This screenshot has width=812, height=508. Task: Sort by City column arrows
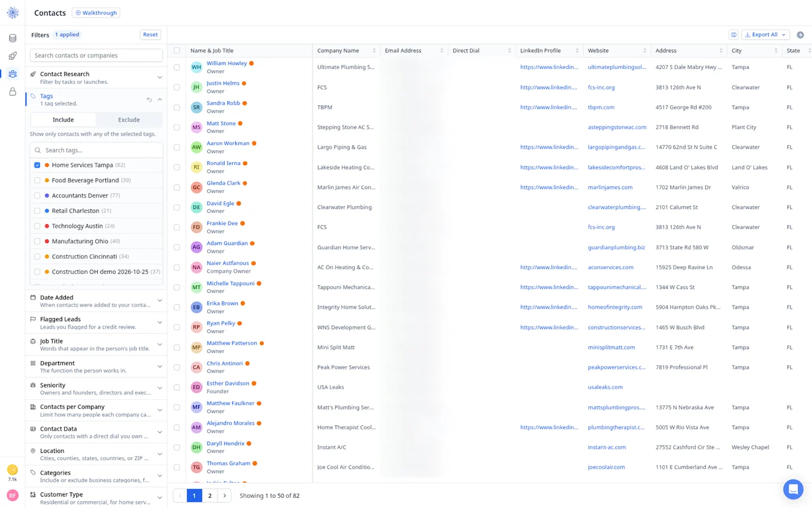coord(776,51)
